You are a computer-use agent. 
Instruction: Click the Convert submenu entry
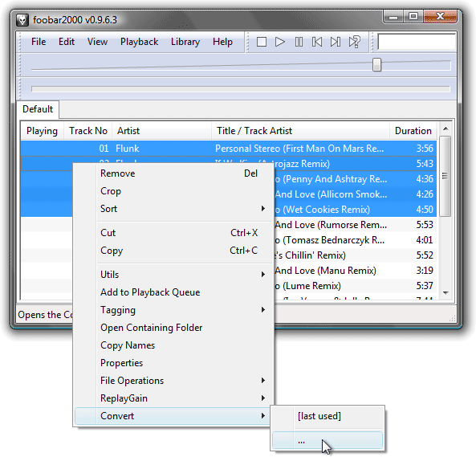[173, 416]
